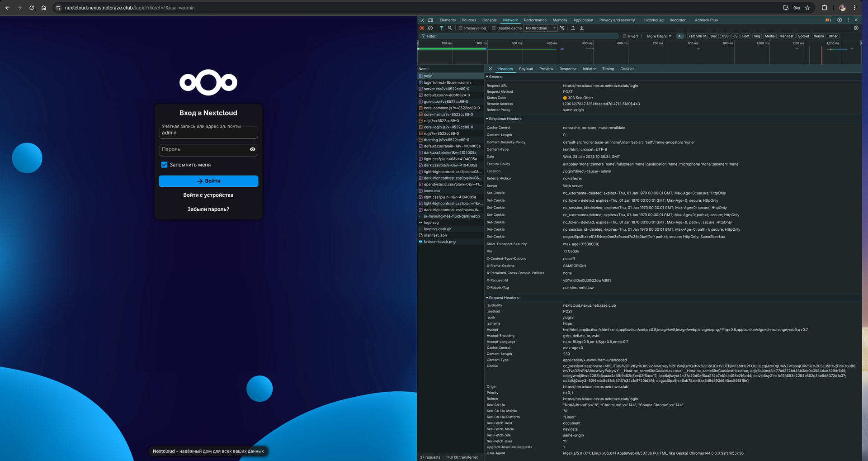Screen dimensions: 868x461
Task: Collapse the Request Headers section
Action: [503, 298]
